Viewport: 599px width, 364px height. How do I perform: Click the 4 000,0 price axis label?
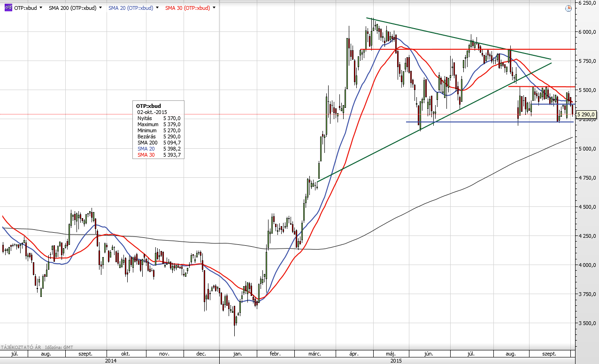click(x=587, y=265)
